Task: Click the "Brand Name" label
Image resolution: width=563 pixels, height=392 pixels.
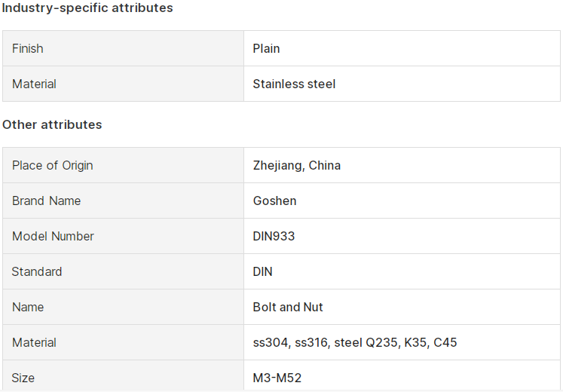Action: click(46, 201)
